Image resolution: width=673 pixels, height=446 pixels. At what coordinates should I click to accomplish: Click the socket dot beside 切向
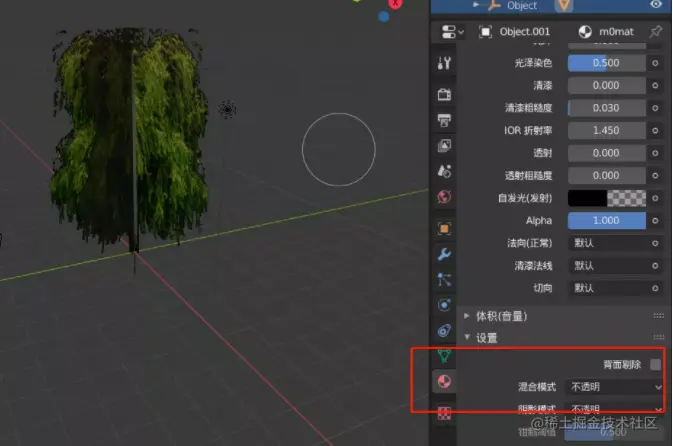(655, 288)
